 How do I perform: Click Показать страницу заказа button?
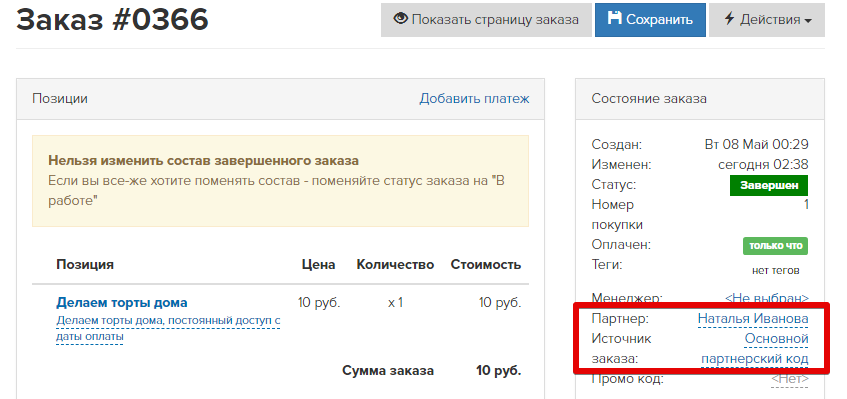pyautogui.click(x=486, y=20)
